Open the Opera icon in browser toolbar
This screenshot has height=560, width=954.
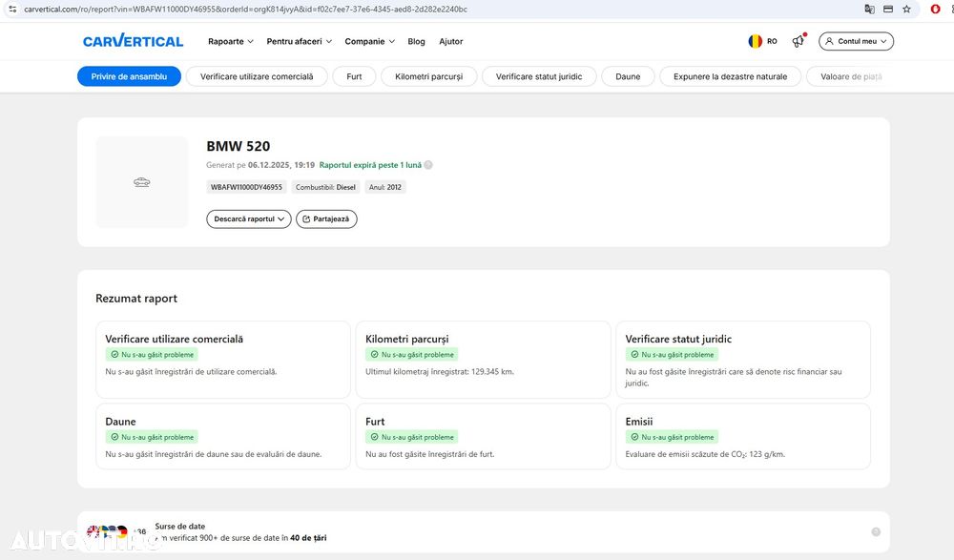935,10
